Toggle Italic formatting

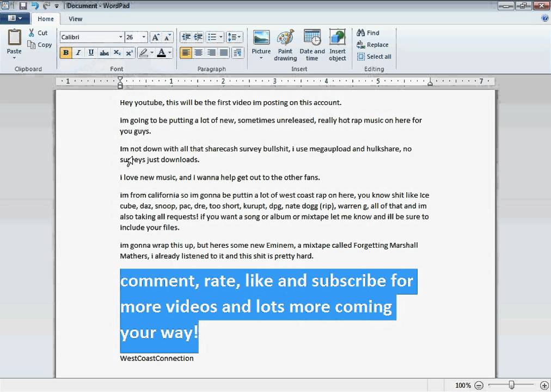pos(78,53)
